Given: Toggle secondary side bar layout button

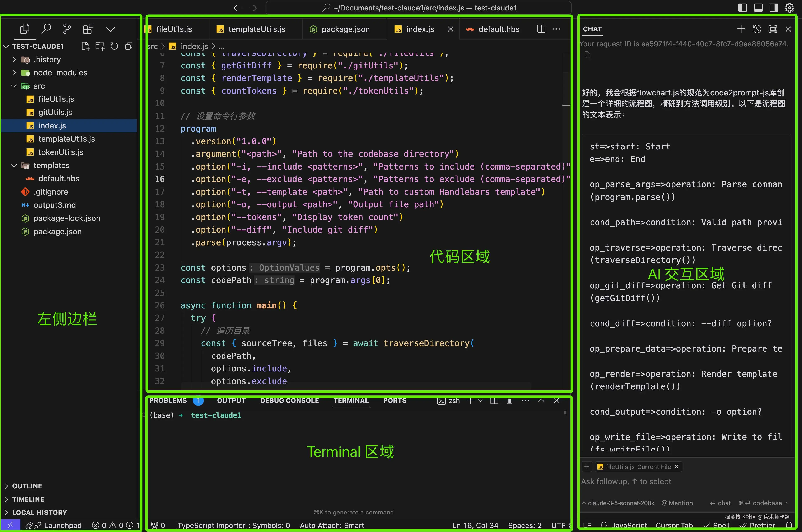Looking at the screenshot, I should click(x=774, y=8).
